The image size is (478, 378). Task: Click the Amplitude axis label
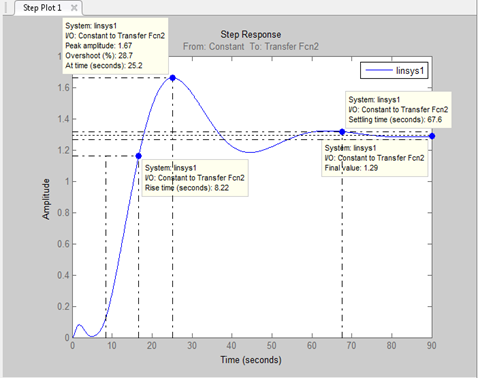pyautogui.click(x=46, y=199)
